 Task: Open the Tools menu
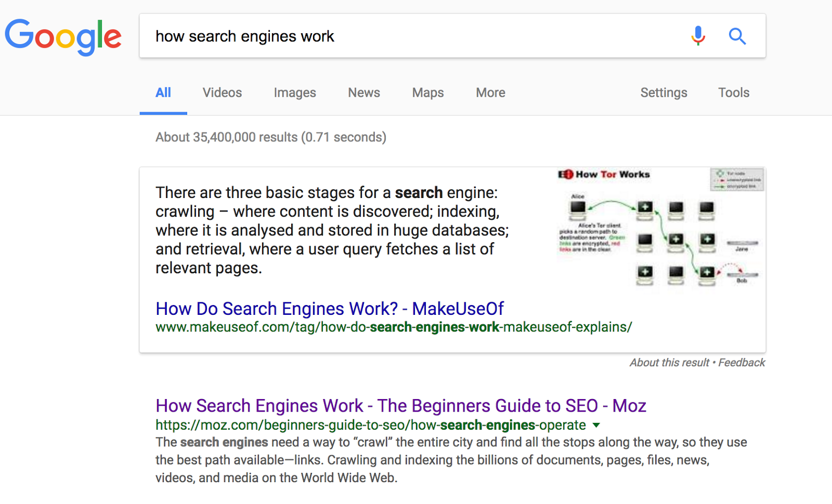(x=733, y=92)
